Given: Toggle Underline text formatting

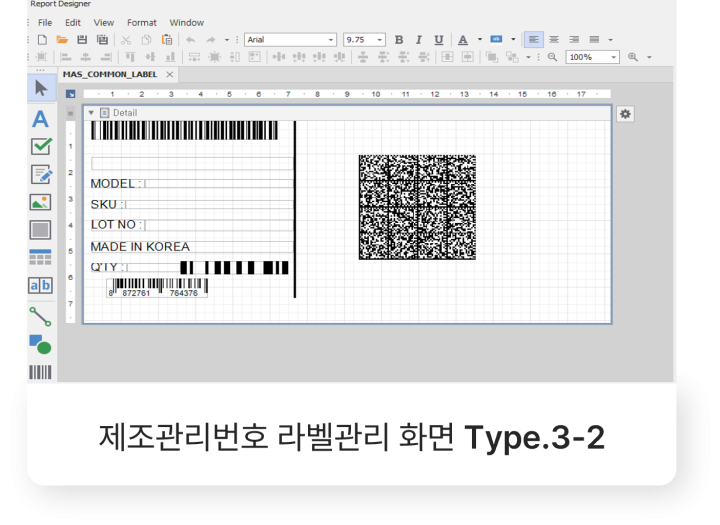Looking at the screenshot, I should pos(438,40).
